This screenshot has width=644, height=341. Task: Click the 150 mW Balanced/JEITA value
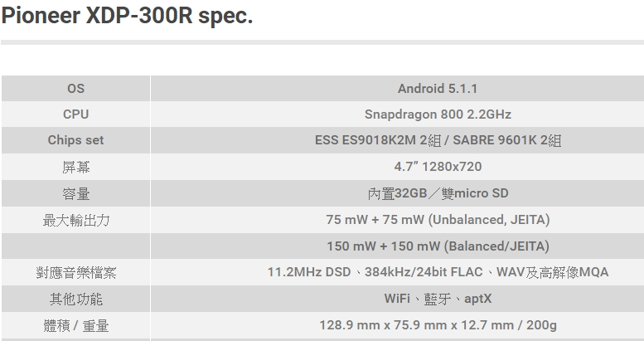pos(438,246)
